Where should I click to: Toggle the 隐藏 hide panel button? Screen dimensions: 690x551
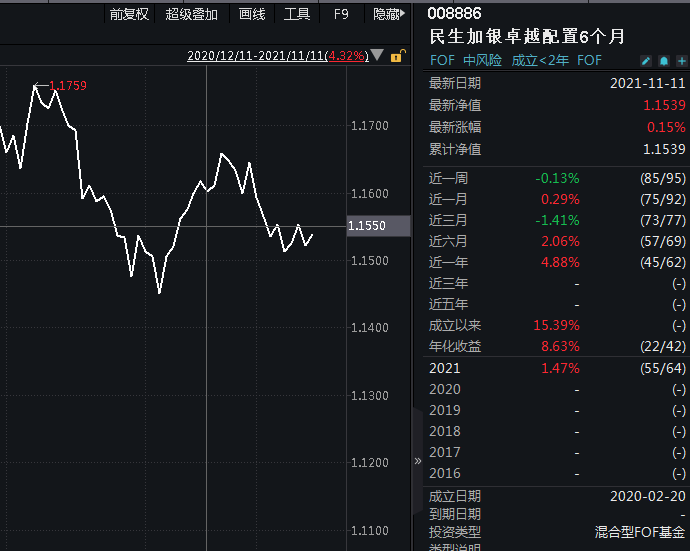coord(389,14)
